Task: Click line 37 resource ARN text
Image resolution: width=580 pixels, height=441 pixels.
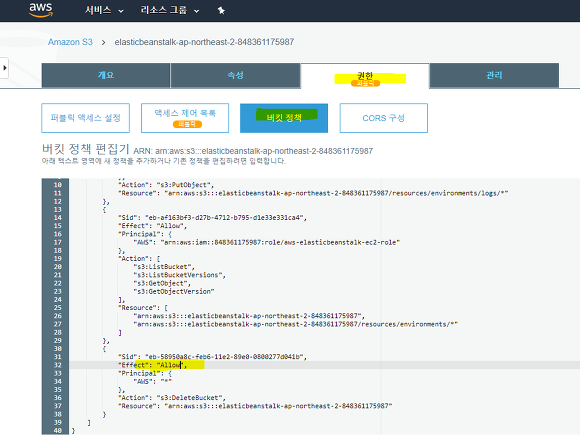Action: coord(278,406)
